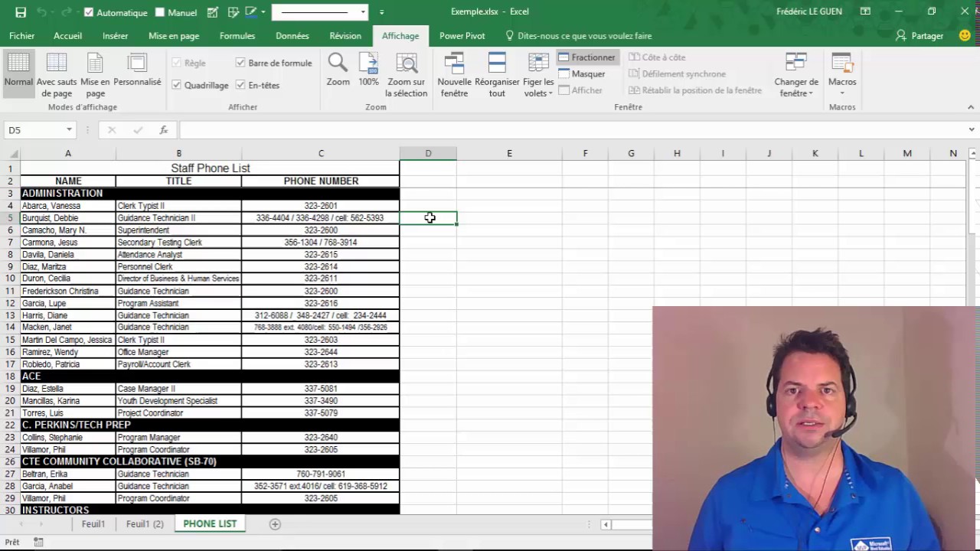Tick the Automatique calculation checkbox
The height and width of the screenshot is (551, 980).
coord(89,12)
